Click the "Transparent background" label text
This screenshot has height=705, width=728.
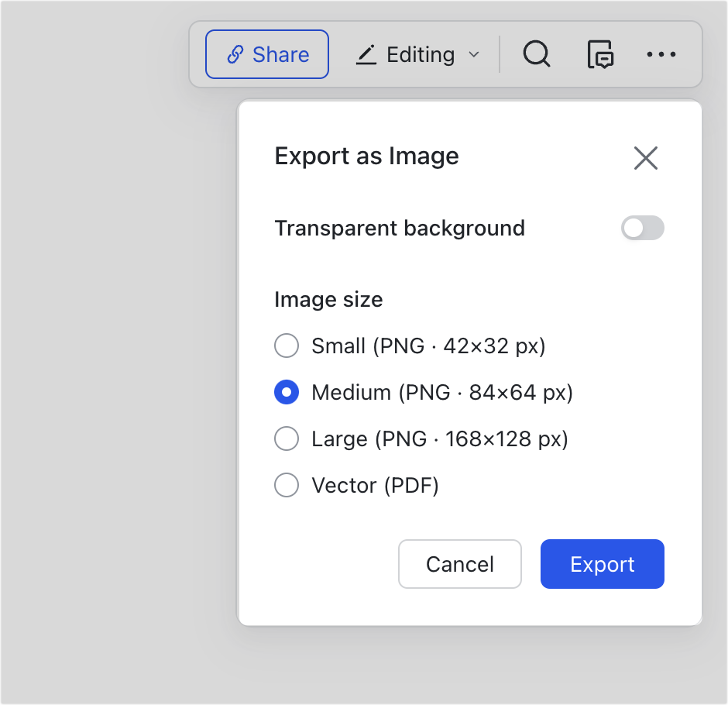click(400, 229)
